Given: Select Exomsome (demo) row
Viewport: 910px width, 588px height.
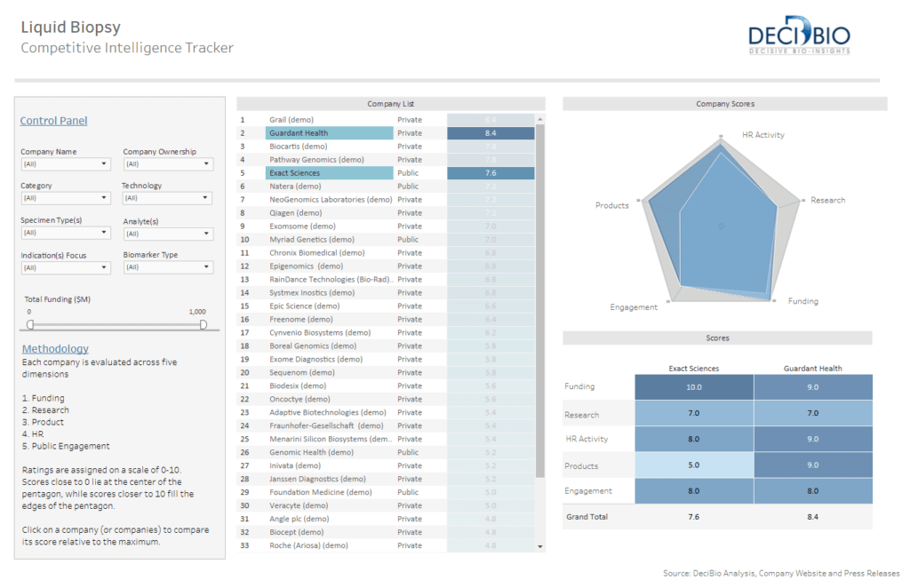Looking at the screenshot, I should (x=387, y=226).
